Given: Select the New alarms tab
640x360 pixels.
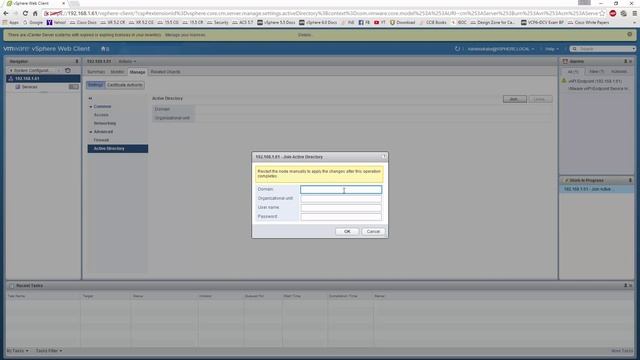Looking at the screenshot, I should [x=596, y=72].
